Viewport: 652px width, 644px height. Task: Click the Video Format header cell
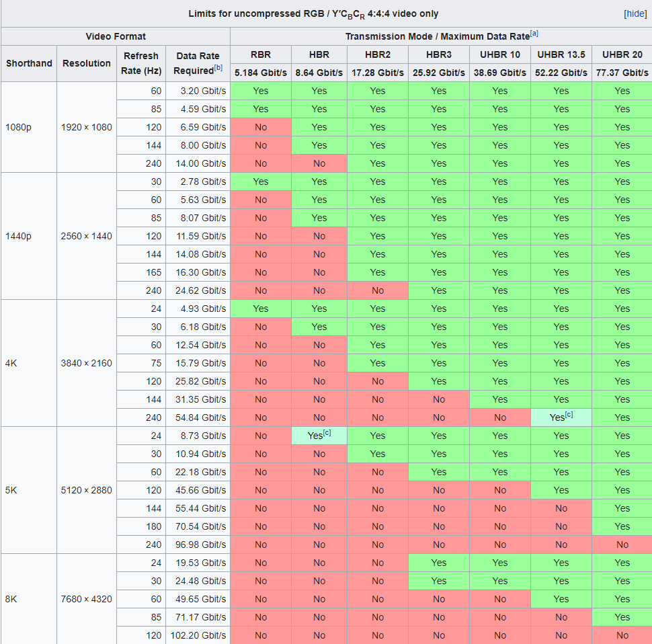pyautogui.click(x=116, y=36)
